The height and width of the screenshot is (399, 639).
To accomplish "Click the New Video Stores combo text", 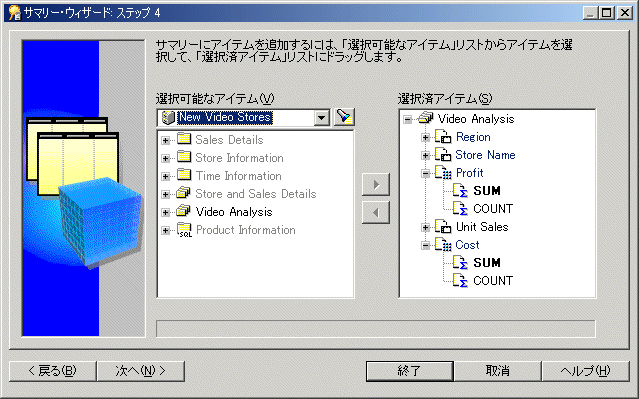I will (225, 117).
